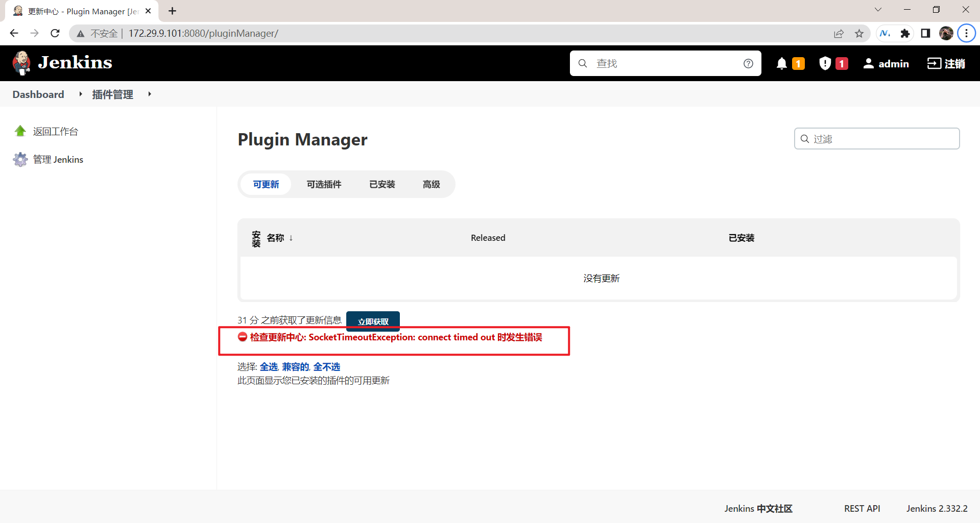Click the share page icon in address bar
Viewport: 980px width, 523px height.
(839, 34)
